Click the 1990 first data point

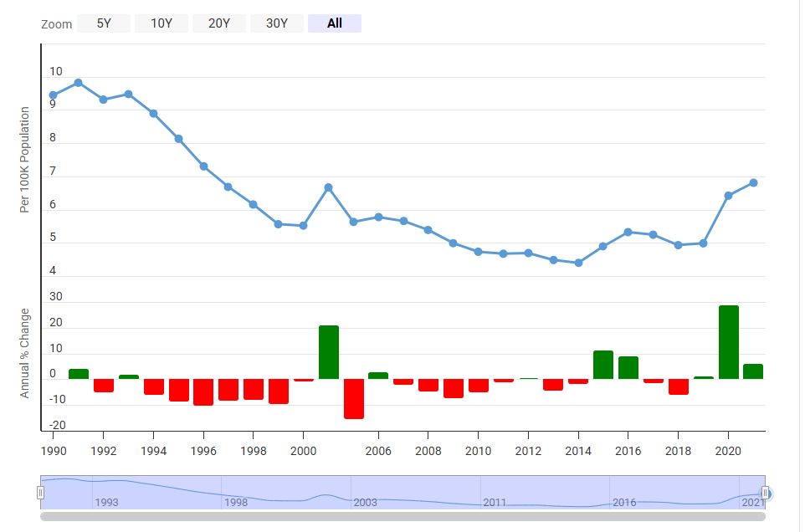pyautogui.click(x=54, y=95)
